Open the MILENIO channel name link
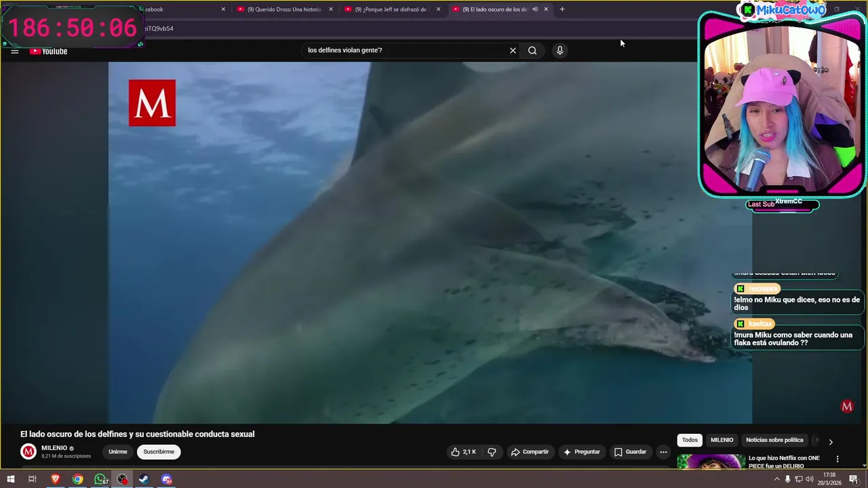 (54, 448)
